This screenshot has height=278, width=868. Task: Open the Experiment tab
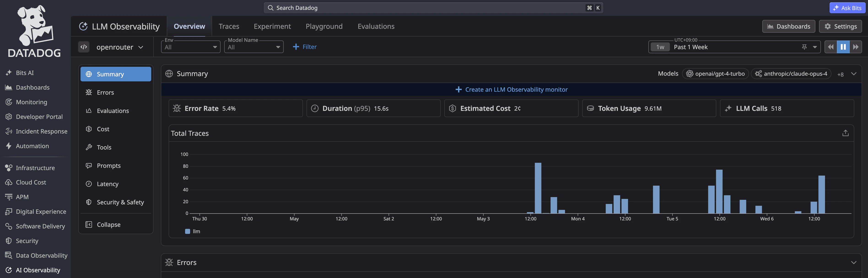272,26
